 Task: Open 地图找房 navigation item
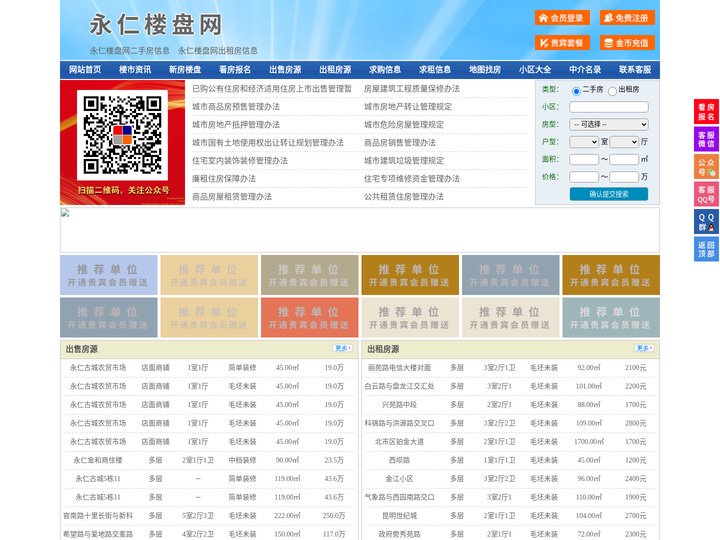coord(485,70)
